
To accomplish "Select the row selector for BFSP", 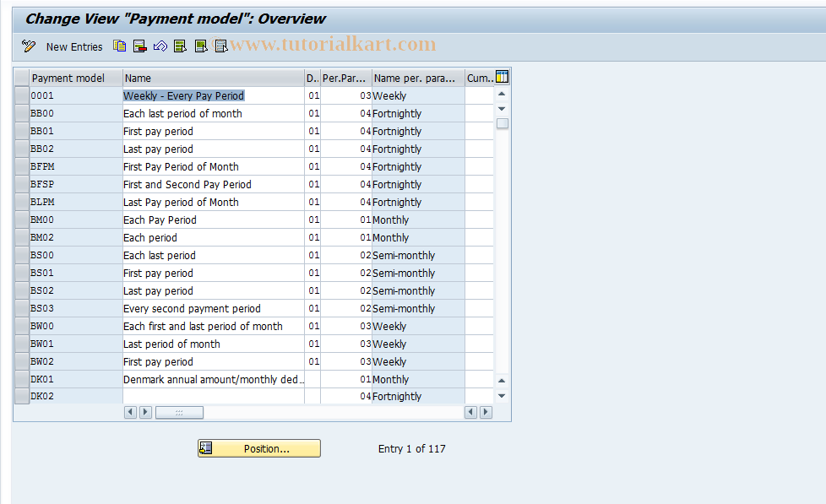I will point(22,184).
